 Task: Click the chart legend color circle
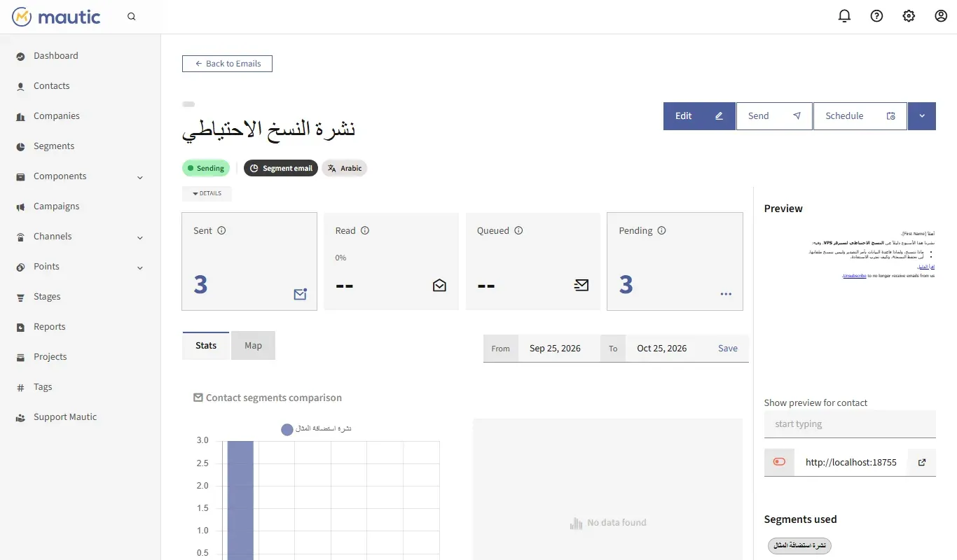click(x=287, y=429)
